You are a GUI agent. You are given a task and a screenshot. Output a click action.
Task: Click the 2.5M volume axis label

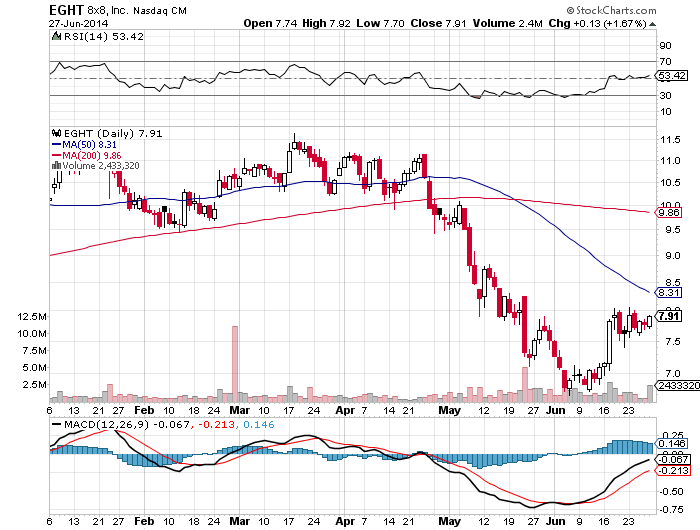click(x=34, y=385)
